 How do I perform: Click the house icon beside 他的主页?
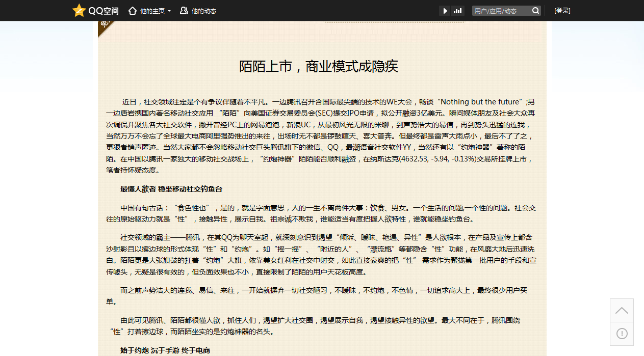click(133, 11)
